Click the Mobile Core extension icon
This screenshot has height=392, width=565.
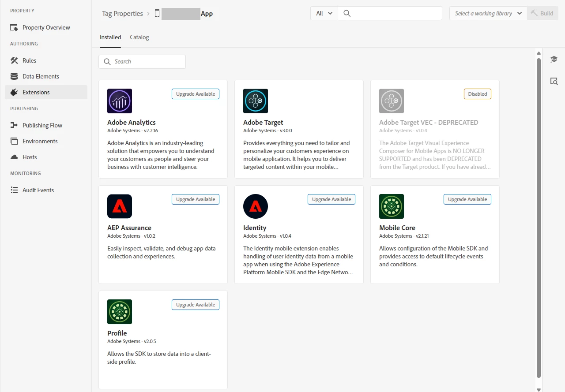coord(392,206)
